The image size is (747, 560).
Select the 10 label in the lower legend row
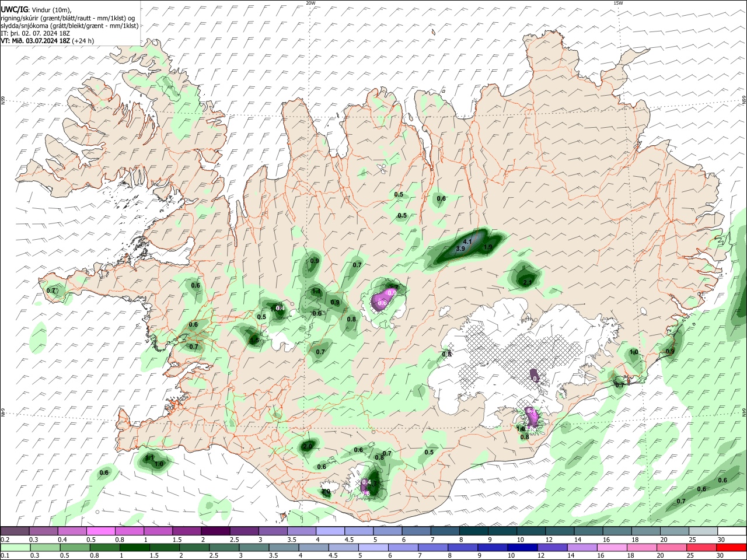coord(510,555)
